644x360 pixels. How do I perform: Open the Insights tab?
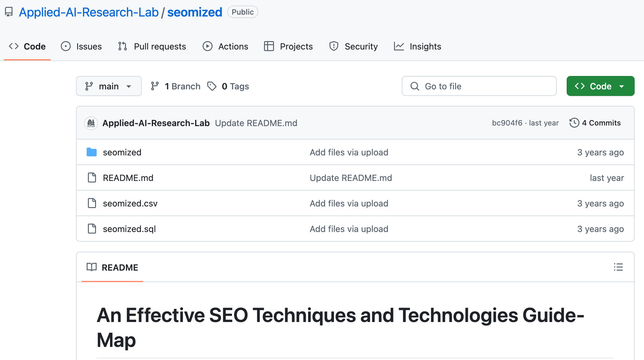tap(418, 46)
